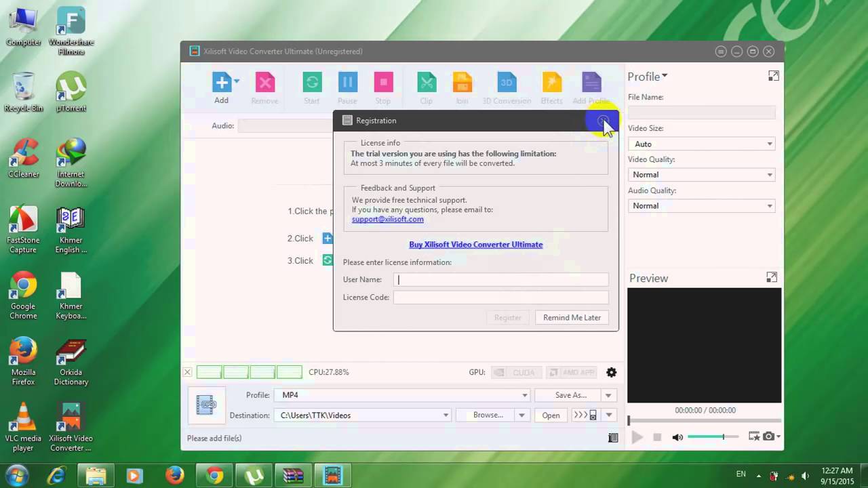Screen dimensions: 868x488
Task: Open the Profile MP4 dropdown
Action: click(403, 395)
